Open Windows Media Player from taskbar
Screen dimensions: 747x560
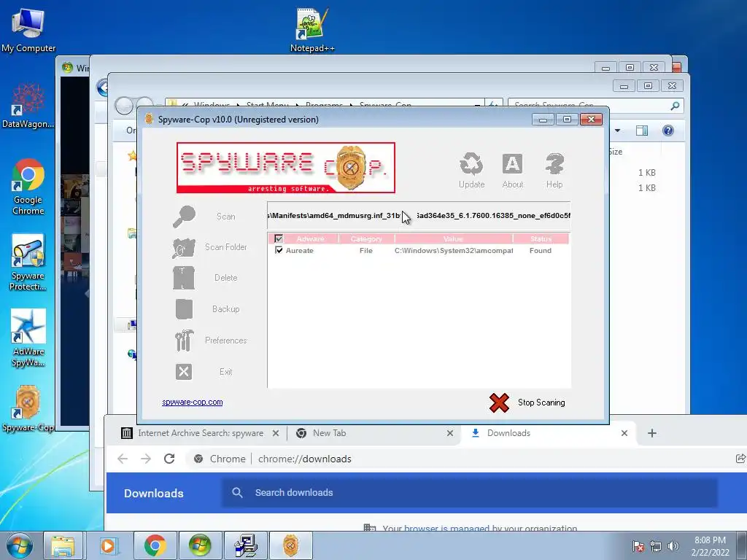(x=108, y=545)
